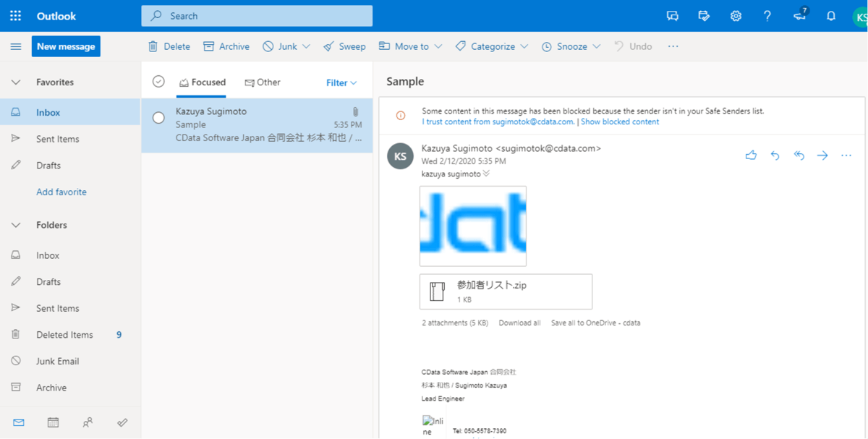Open the 参加者リスト.zip attachment card

506,291
